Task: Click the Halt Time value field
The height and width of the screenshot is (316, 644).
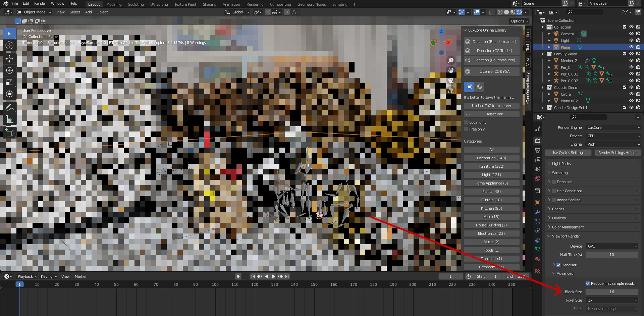Action: point(611,255)
